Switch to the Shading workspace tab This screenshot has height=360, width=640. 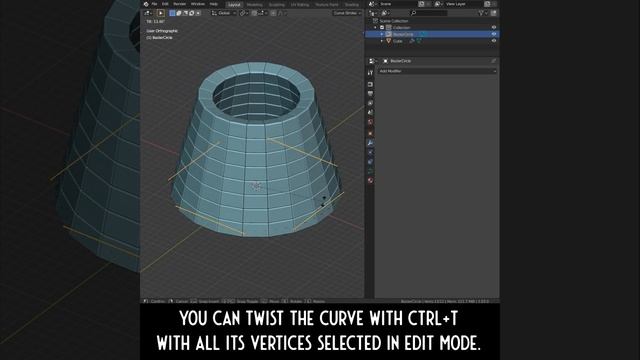coord(351,4)
